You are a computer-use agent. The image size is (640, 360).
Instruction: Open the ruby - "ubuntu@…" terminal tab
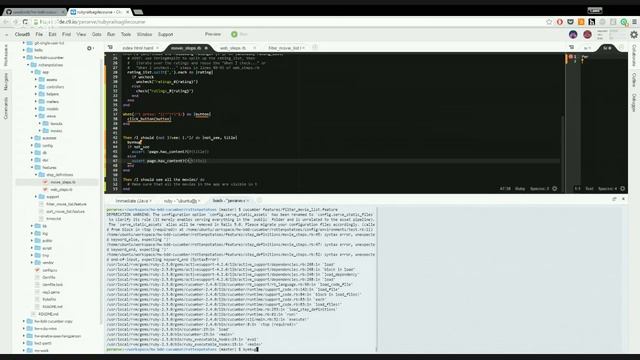(x=181, y=201)
